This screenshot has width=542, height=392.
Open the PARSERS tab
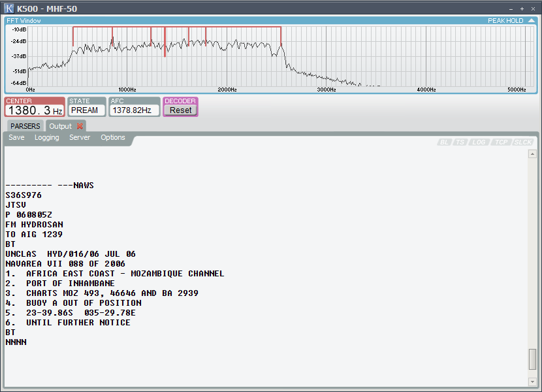[25, 126]
